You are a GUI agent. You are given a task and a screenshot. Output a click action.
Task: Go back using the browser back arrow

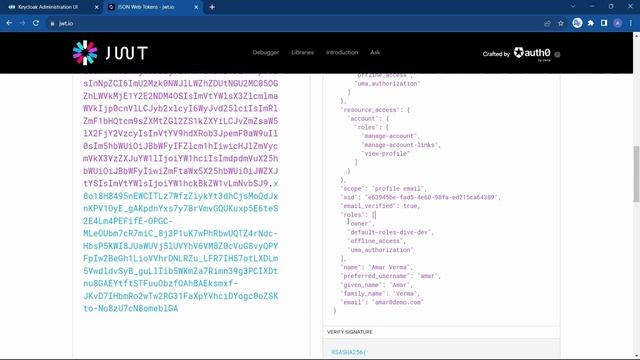(x=9, y=23)
